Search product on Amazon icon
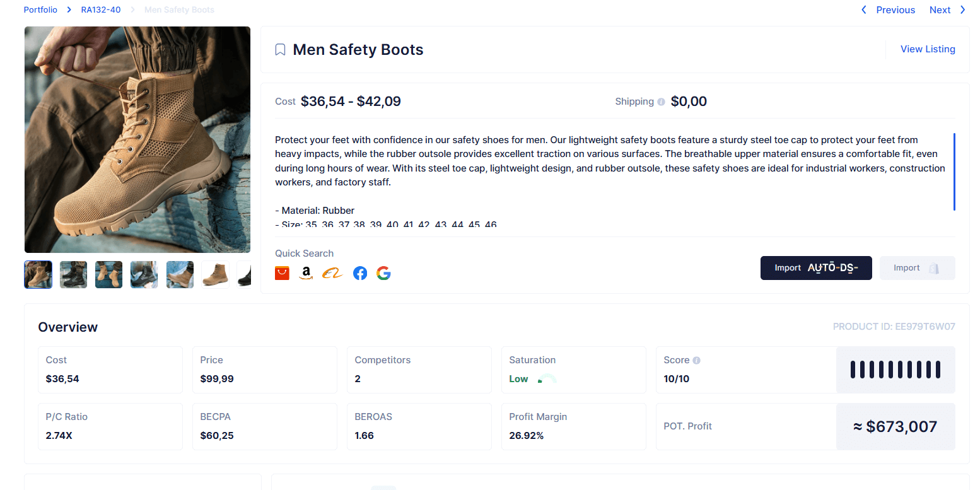 tap(306, 273)
